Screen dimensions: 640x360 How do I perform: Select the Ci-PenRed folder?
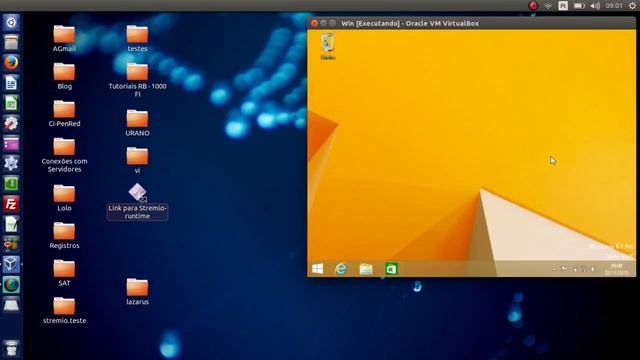tap(64, 113)
